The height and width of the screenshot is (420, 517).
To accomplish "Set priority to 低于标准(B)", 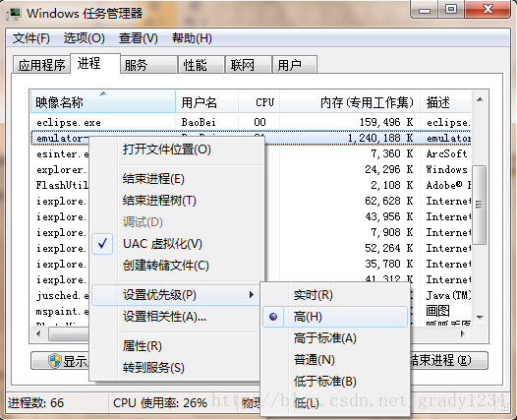I will [x=335, y=382].
